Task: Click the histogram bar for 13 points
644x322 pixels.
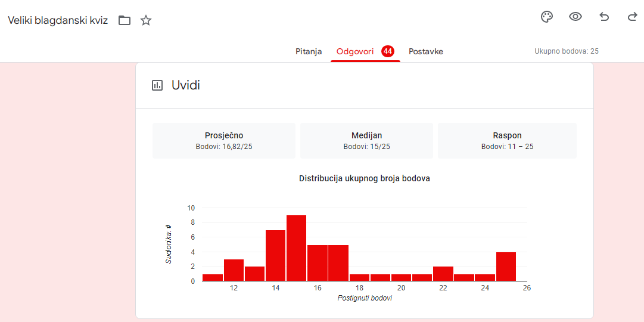Action: pyautogui.click(x=254, y=274)
